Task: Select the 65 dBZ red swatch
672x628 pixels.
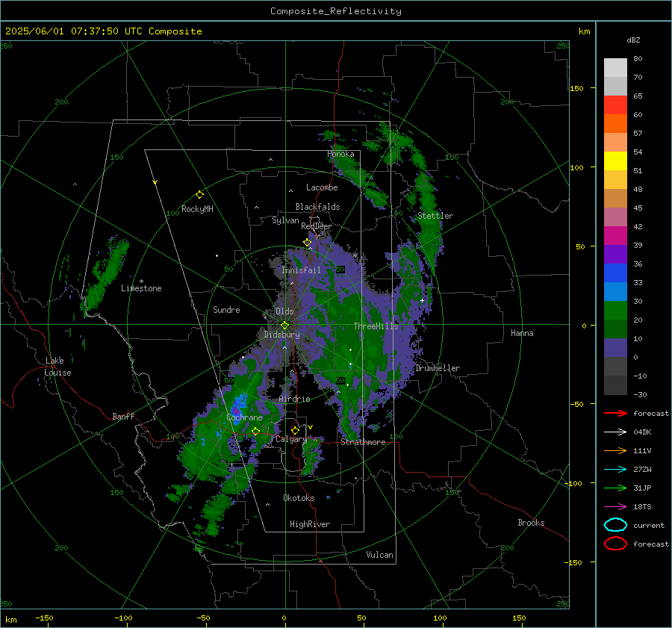Action: [615, 105]
